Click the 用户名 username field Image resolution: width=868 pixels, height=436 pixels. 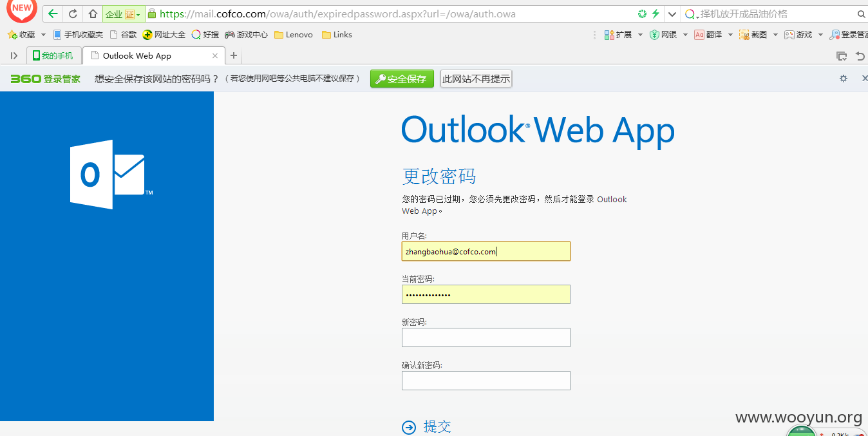point(486,251)
